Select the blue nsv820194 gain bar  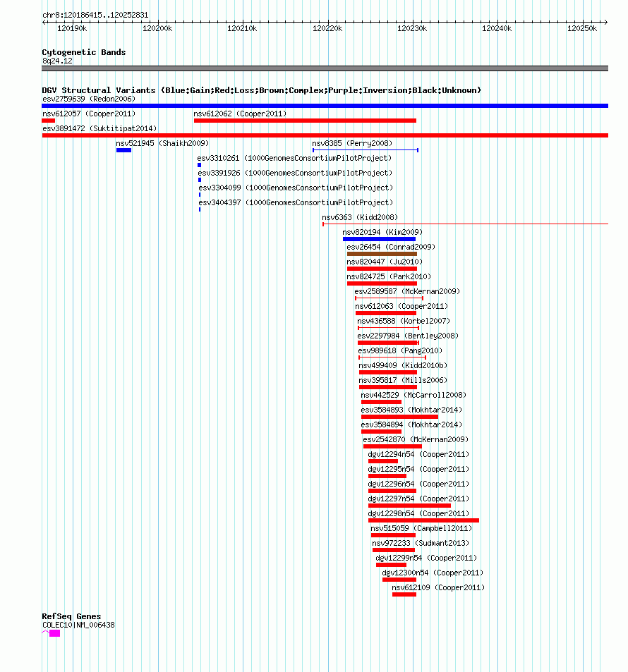click(379, 239)
